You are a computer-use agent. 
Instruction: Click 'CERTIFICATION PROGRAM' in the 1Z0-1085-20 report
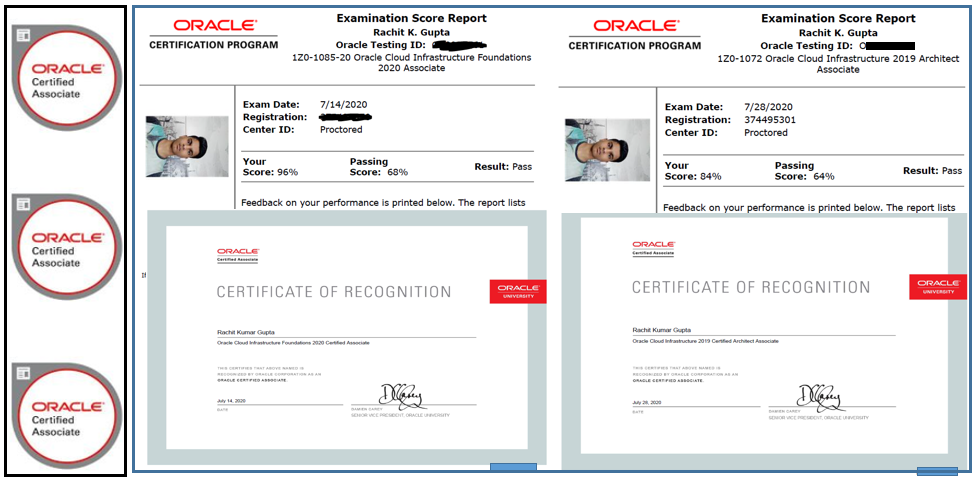214,45
